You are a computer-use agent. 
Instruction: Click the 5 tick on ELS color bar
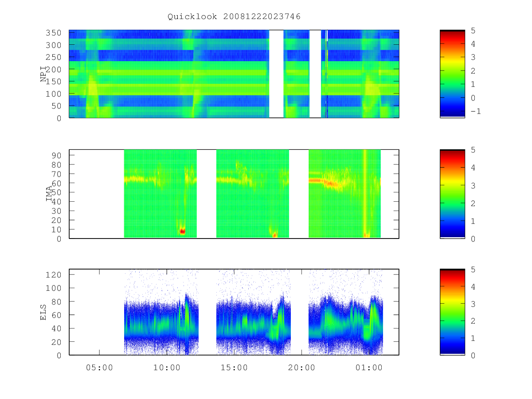pyautogui.click(x=472, y=270)
